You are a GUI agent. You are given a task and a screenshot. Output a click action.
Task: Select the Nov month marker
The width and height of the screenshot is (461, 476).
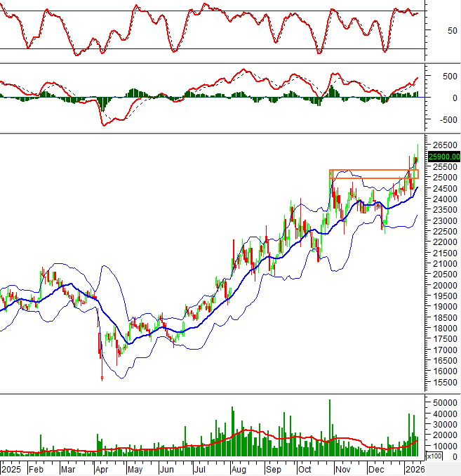[x=343, y=468]
